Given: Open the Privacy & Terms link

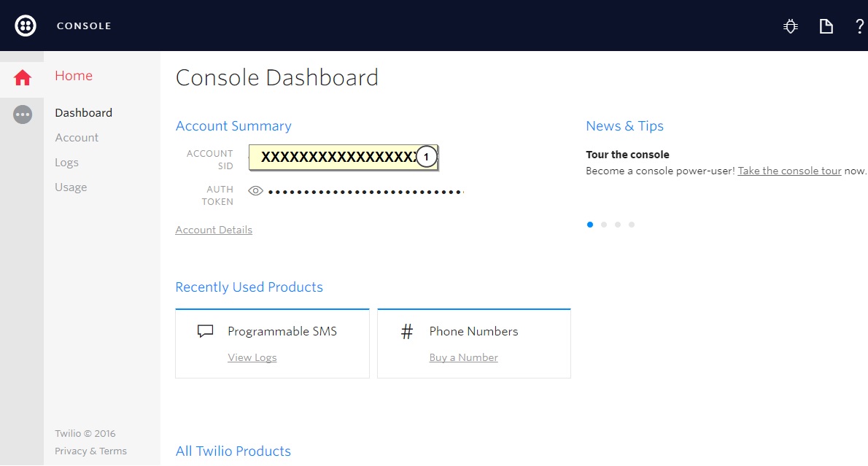Looking at the screenshot, I should click(90, 451).
